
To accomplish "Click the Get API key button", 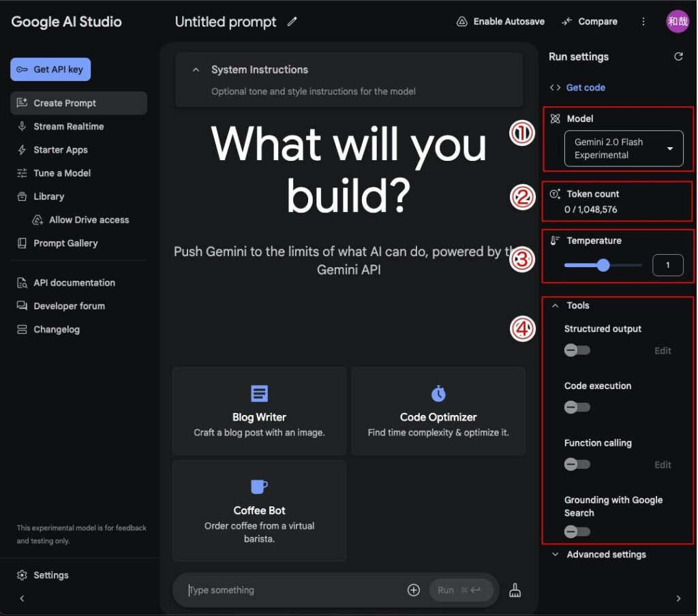I will (x=50, y=70).
